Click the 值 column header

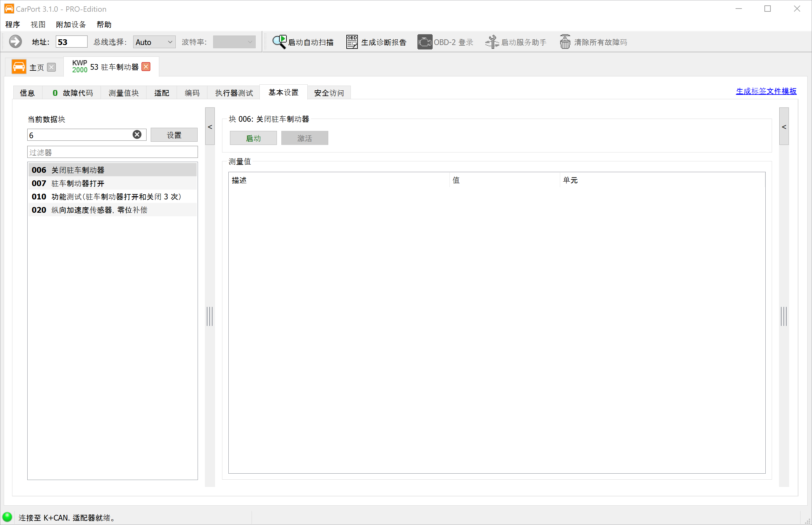tap(505, 180)
